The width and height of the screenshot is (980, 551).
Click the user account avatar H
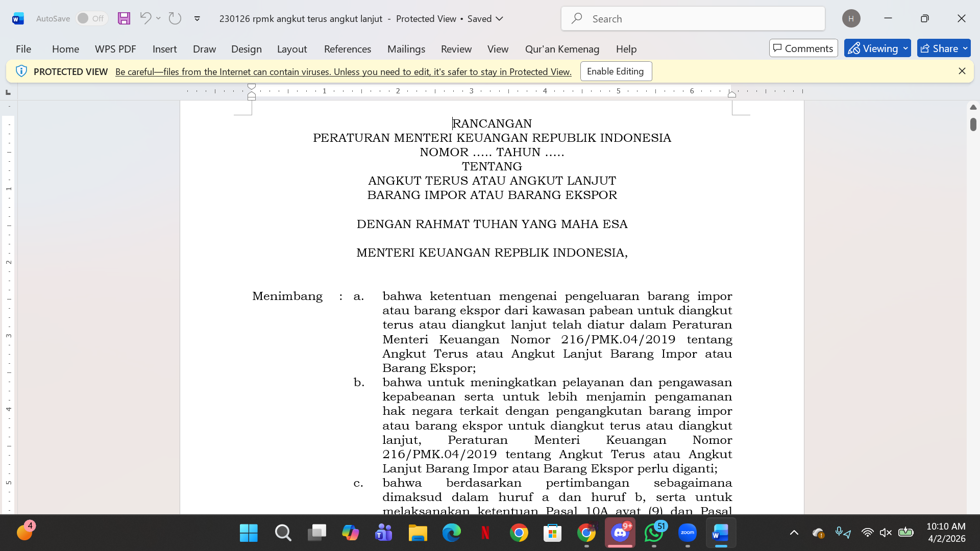point(851,18)
